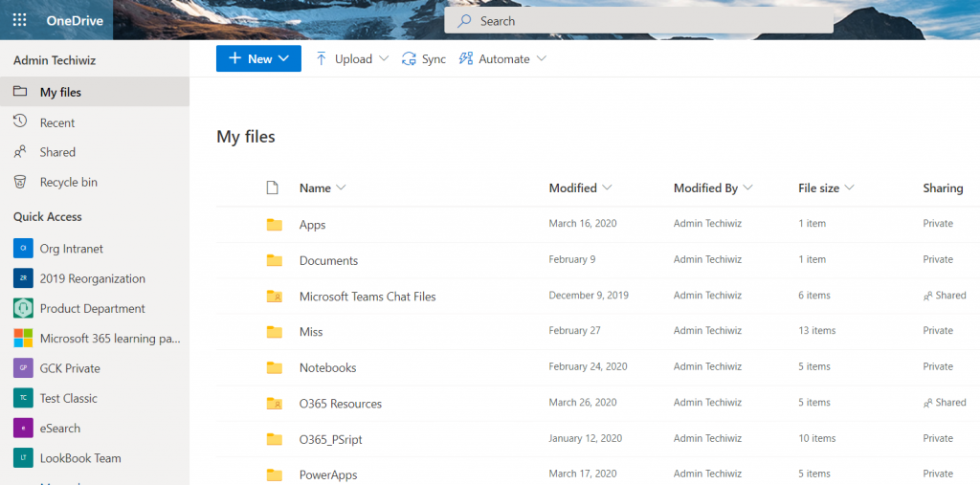980x485 pixels.
Task: Click the Microsoft Teams Chat Files folder icon
Action: coord(275,297)
